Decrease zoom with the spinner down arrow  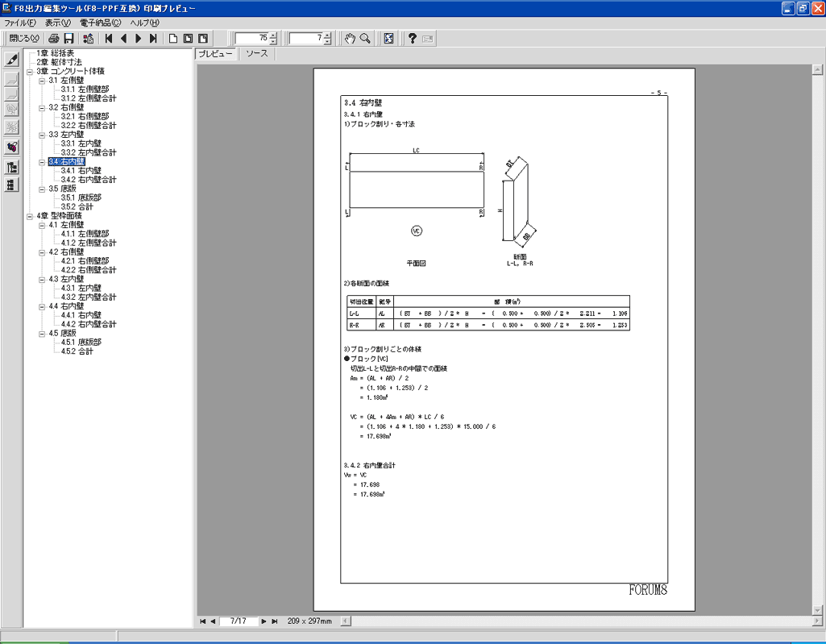273,42
